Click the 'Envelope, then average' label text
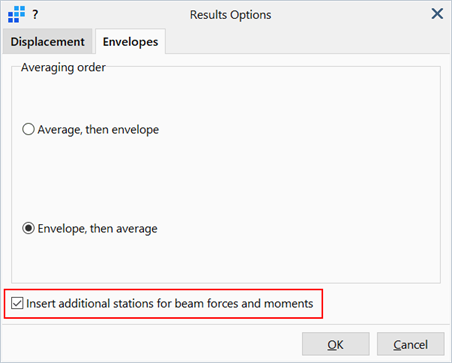This screenshot has height=363, width=452. coord(97,229)
